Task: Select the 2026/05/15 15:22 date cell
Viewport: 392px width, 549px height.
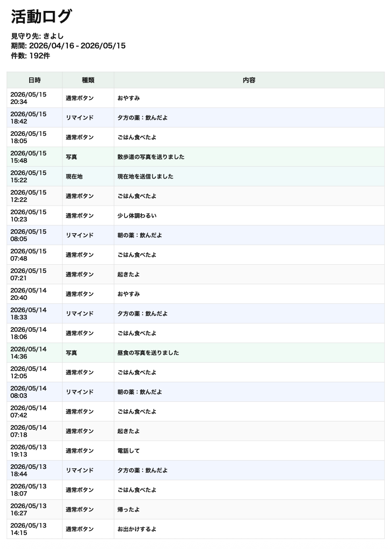Action: pyautogui.click(x=35, y=176)
